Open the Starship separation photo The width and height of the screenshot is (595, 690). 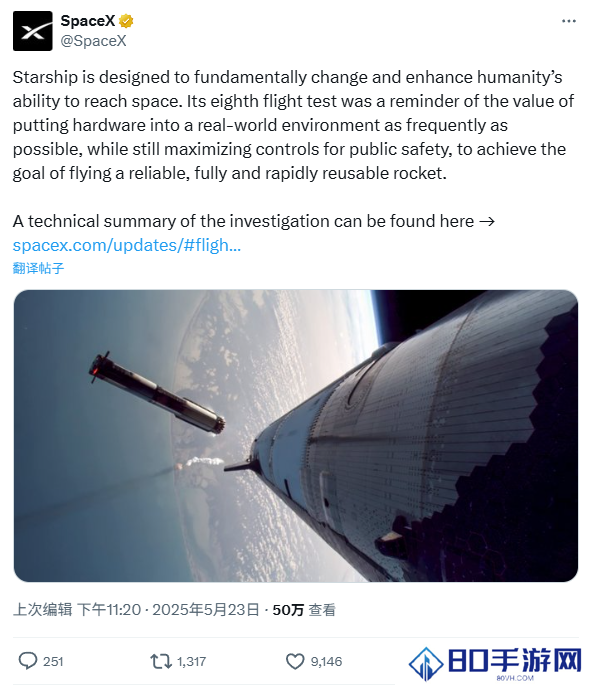pos(296,436)
